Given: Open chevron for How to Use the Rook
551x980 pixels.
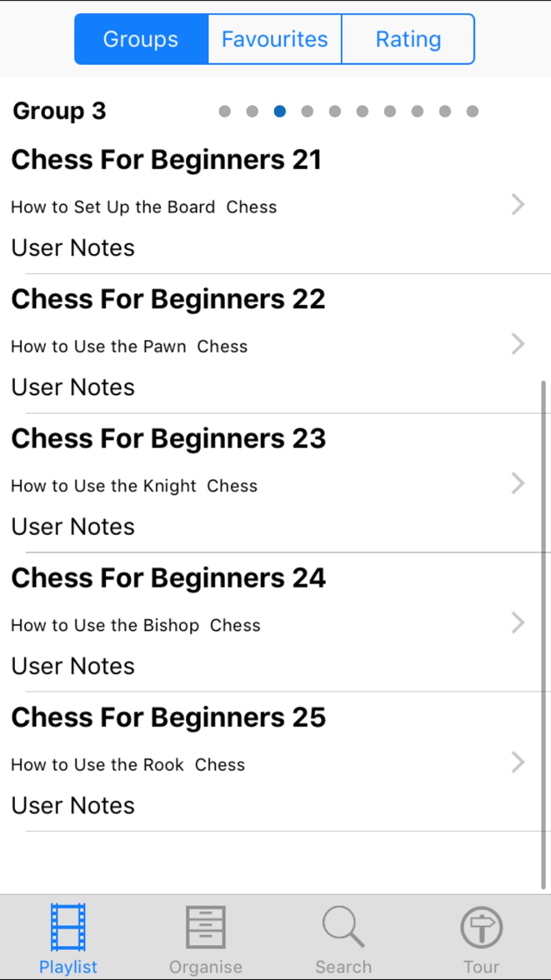Looking at the screenshot, I should (517, 762).
